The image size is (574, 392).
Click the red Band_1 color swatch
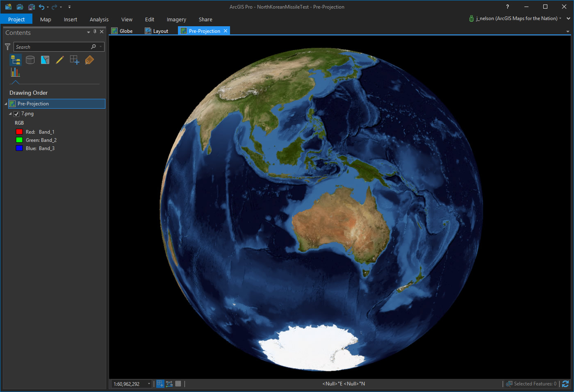(19, 132)
